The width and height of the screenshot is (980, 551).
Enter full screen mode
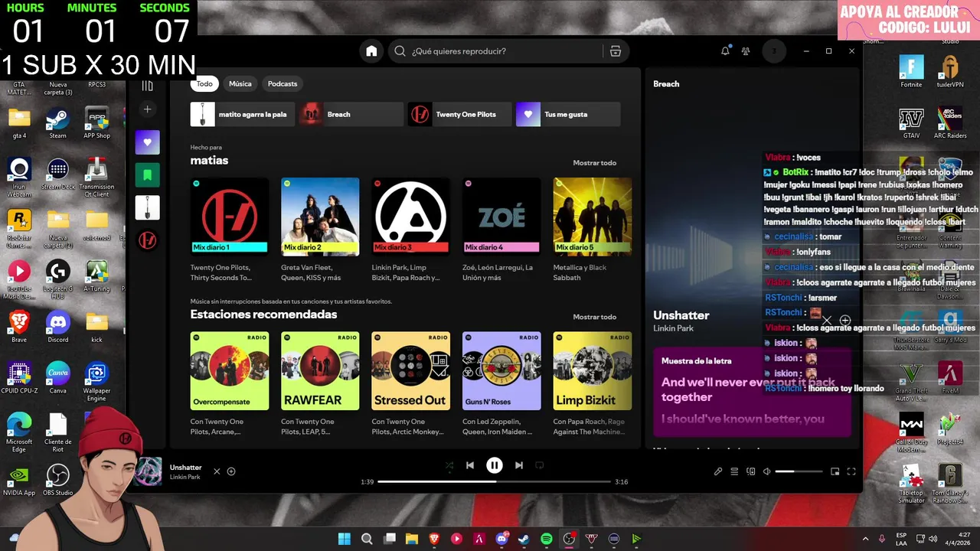(x=851, y=471)
